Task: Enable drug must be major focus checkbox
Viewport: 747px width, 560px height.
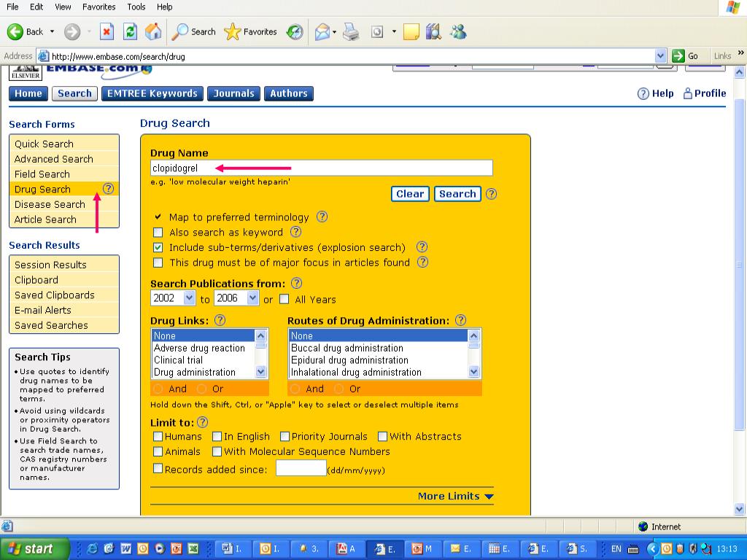Action: (158, 262)
